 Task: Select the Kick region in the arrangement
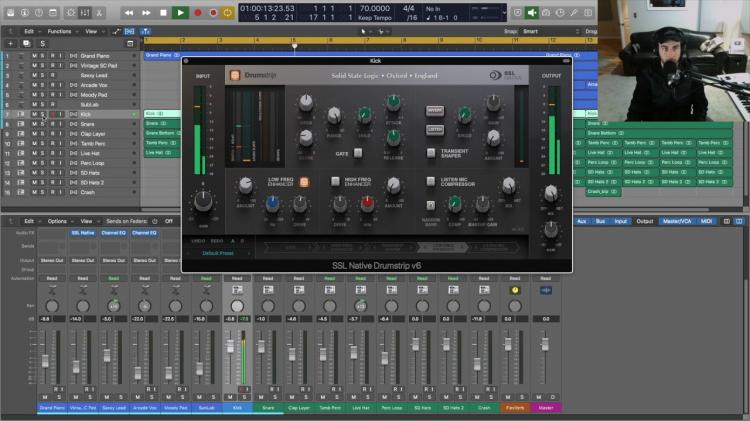click(162, 114)
